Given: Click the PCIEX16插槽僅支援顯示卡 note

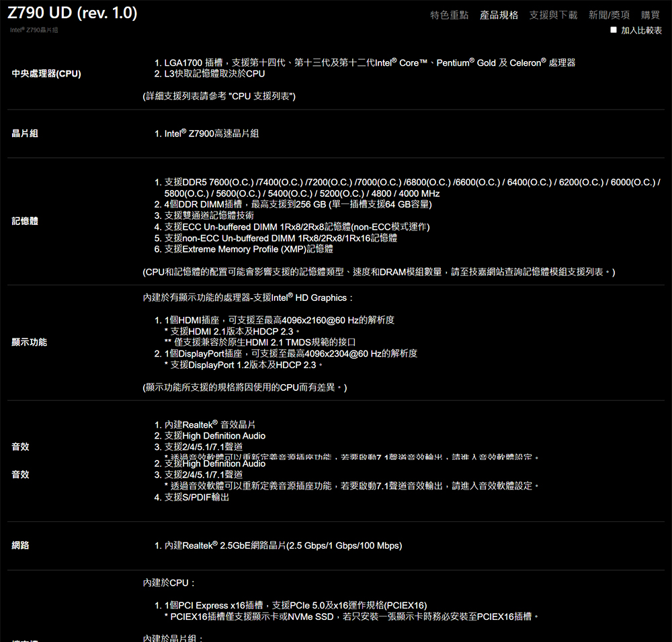Looking at the screenshot, I should tap(351, 616).
